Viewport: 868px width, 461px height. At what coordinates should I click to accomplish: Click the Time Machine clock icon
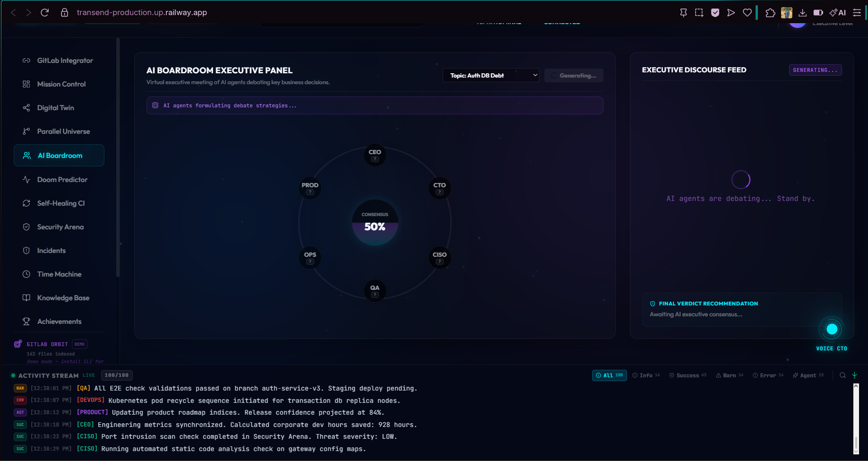26,274
